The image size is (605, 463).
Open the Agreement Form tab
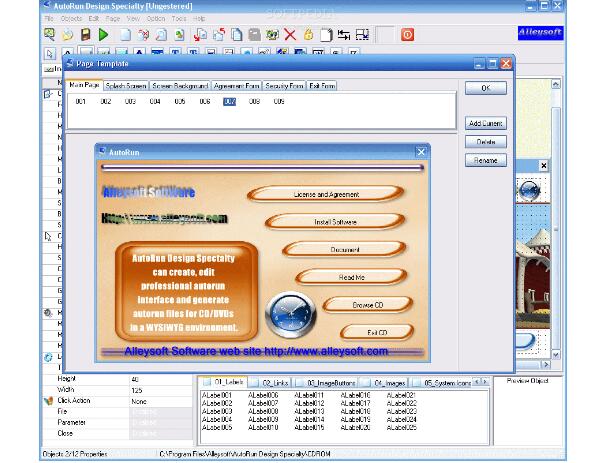237,86
